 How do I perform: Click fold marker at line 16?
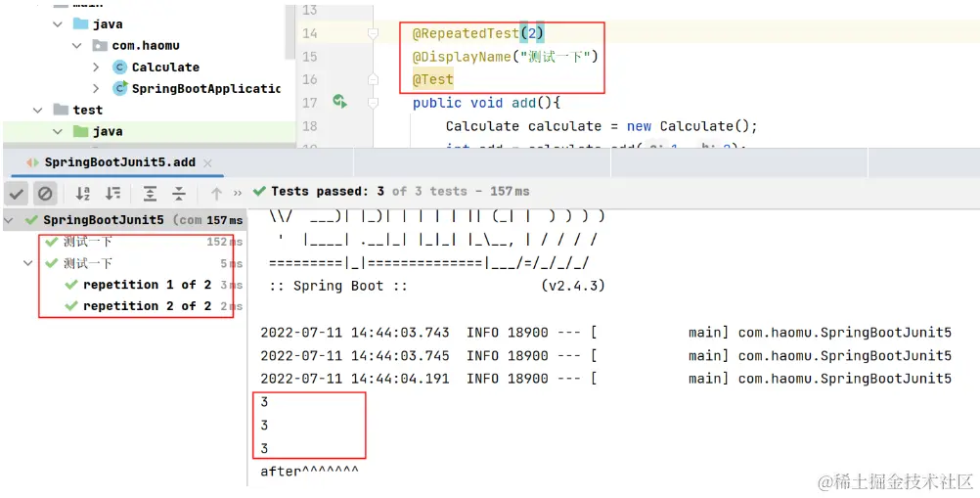tap(374, 79)
